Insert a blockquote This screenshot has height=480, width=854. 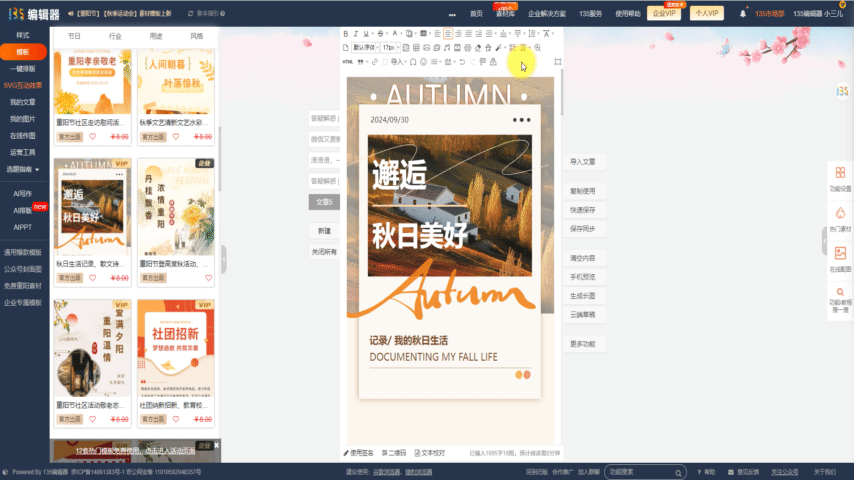(x=361, y=62)
